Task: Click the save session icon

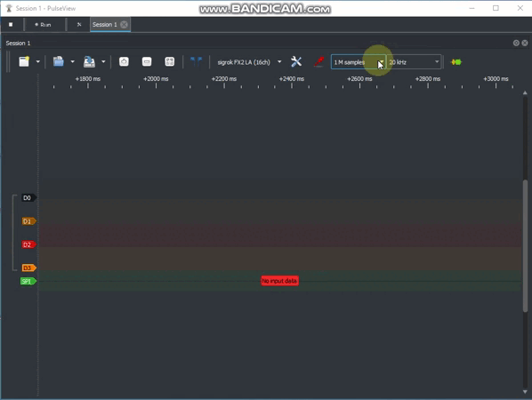Action: [x=89, y=61]
